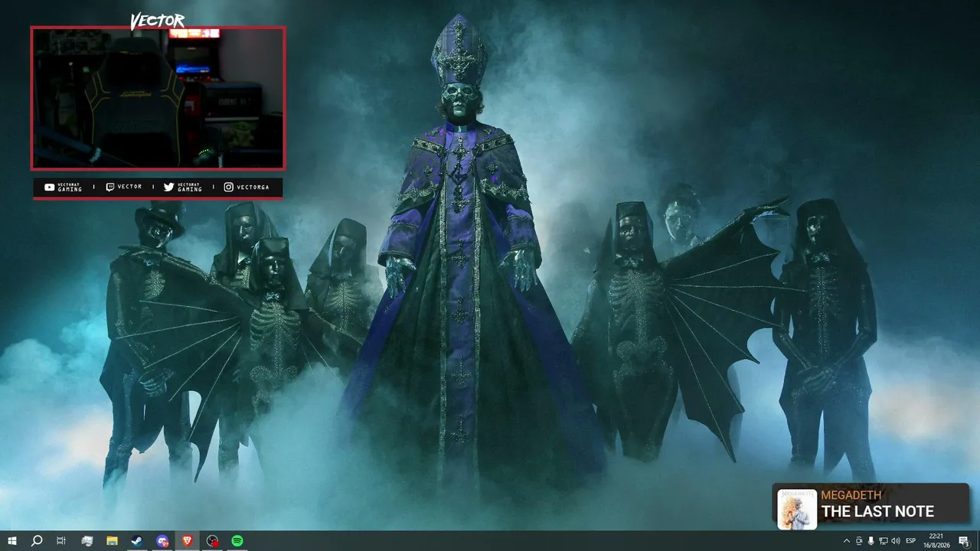Click the 'MEGADETH' artist name

point(851,495)
